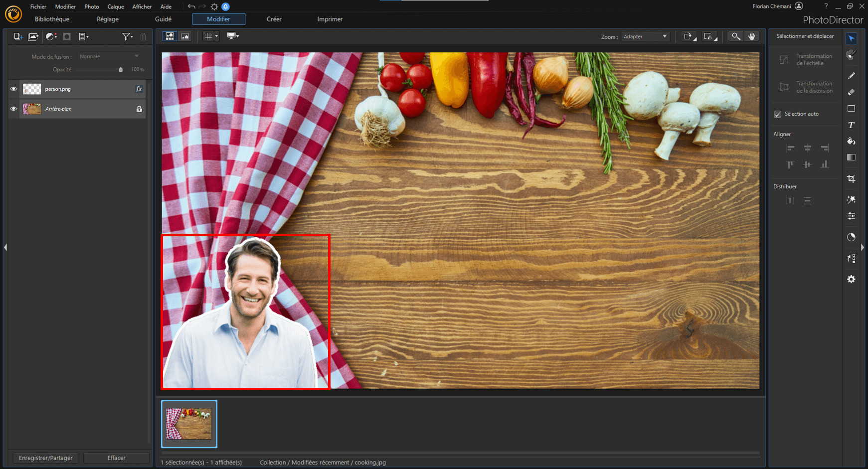Choose the Eraser tool
Image resolution: width=868 pixels, height=469 pixels.
click(851, 92)
